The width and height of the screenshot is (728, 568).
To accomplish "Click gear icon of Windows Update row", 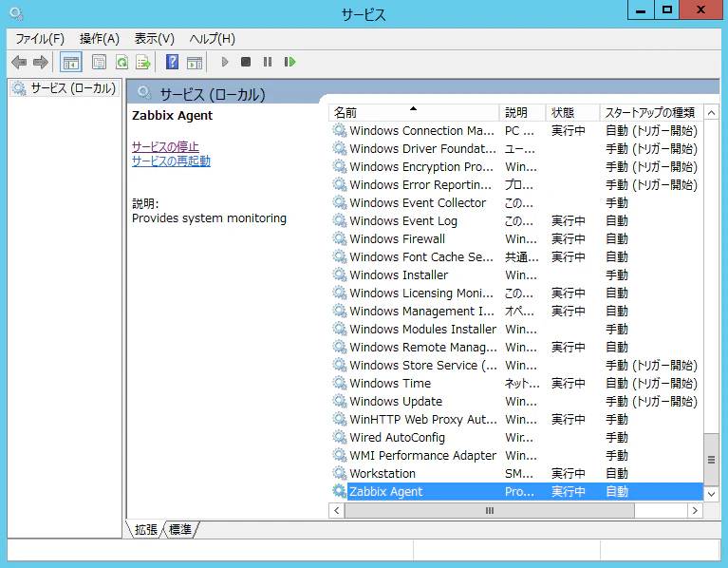I will point(340,401).
